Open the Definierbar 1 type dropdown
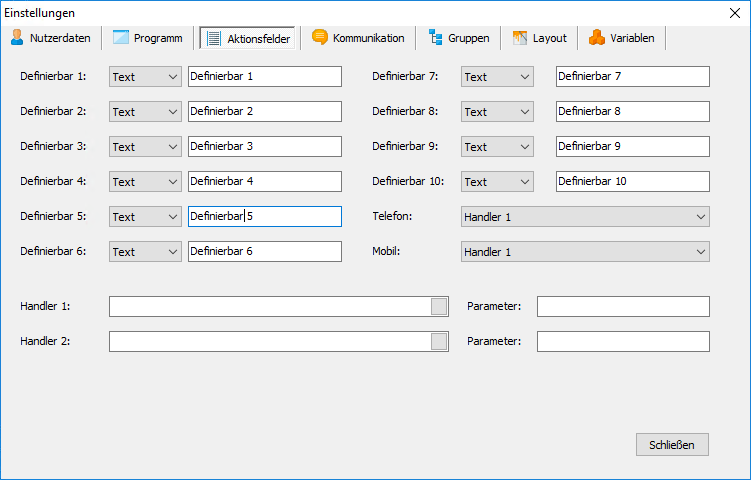Screen dimensions: 751x480 click(x=145, y=77)
